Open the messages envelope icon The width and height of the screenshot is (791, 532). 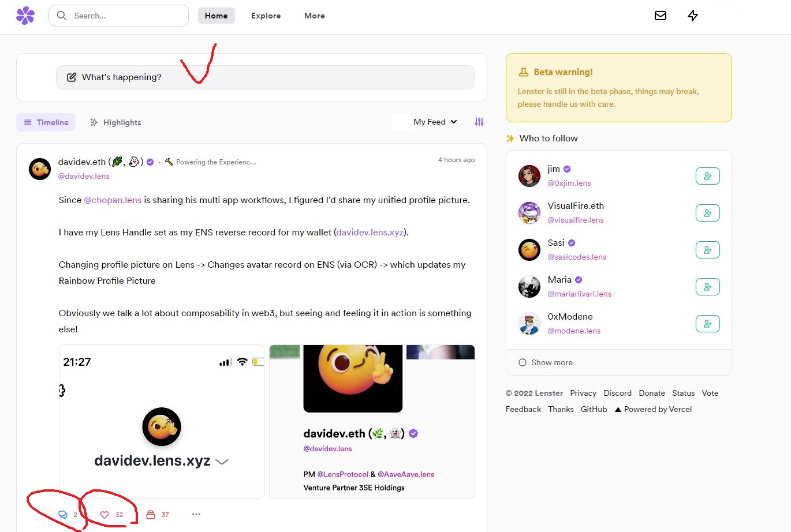click(661, 16)
